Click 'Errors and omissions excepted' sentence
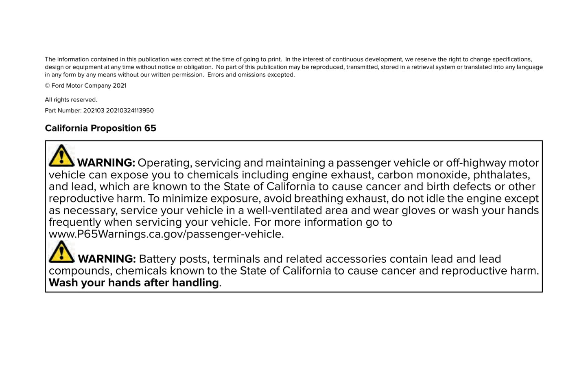 [251, 75]
